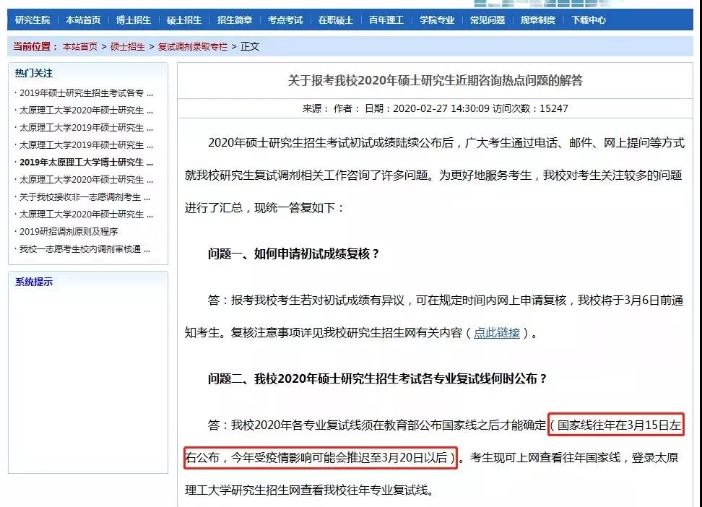Screen dimensions: 702x507
Task: Open bold sidebar link 2019年太原理工大学博士研究生
Action: (x=82, y=162)
